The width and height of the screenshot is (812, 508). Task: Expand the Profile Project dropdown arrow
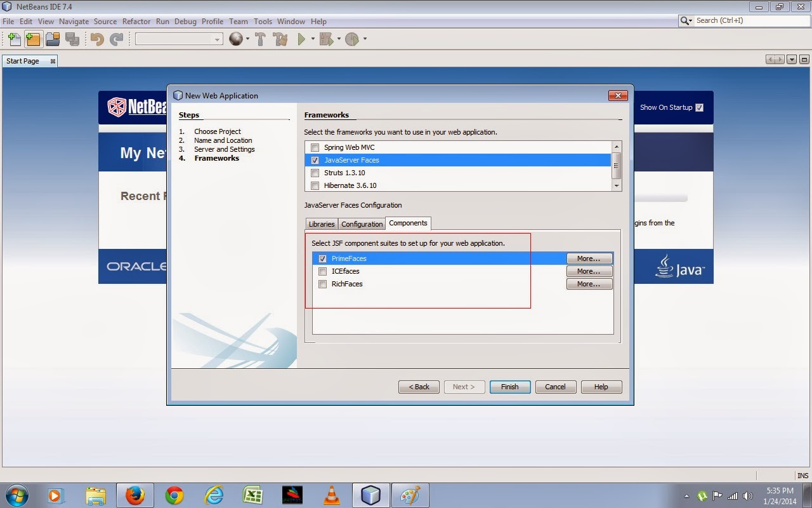click(x=365, y=39)
